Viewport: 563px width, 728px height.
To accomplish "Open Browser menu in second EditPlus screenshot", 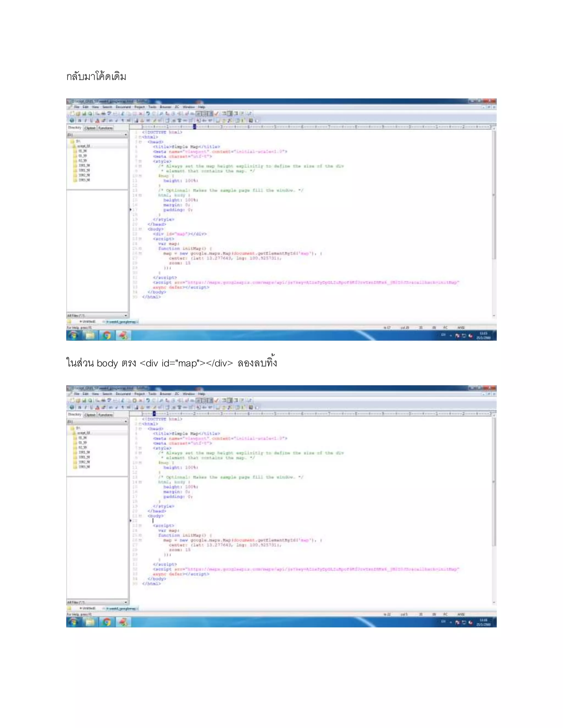I will (x=165, y=394).
